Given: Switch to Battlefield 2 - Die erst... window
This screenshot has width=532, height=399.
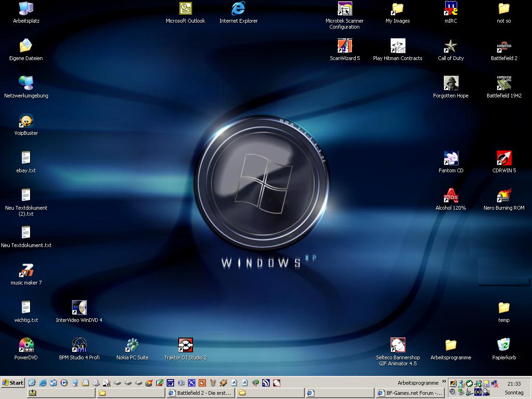Looking at the screenshot, I should click(x=201, y=393).
